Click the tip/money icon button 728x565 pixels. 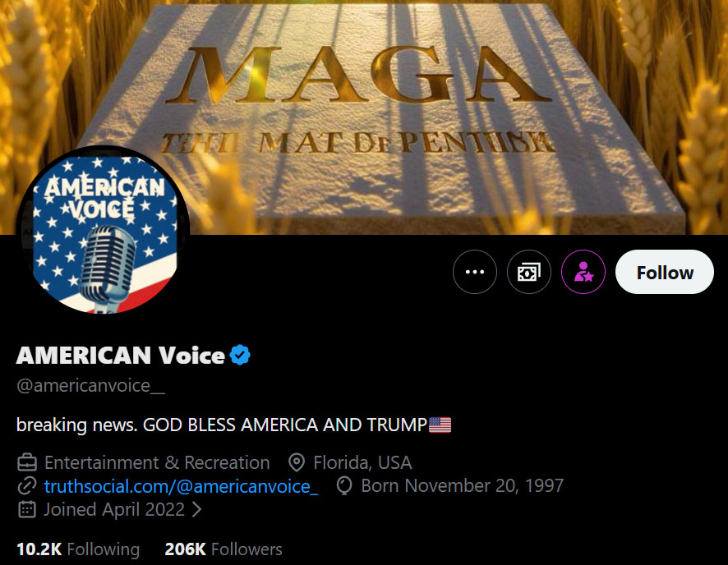pyautogui.click(x=529, y=273)
